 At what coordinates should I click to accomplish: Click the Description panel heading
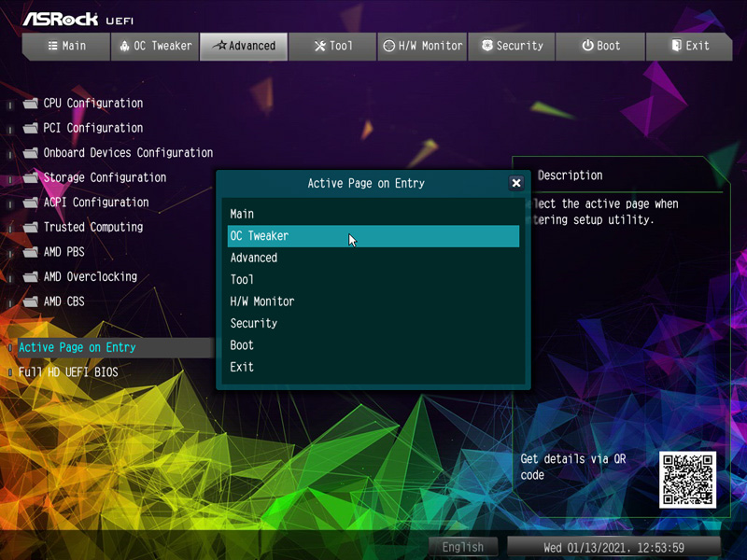[x=571, y=175]
